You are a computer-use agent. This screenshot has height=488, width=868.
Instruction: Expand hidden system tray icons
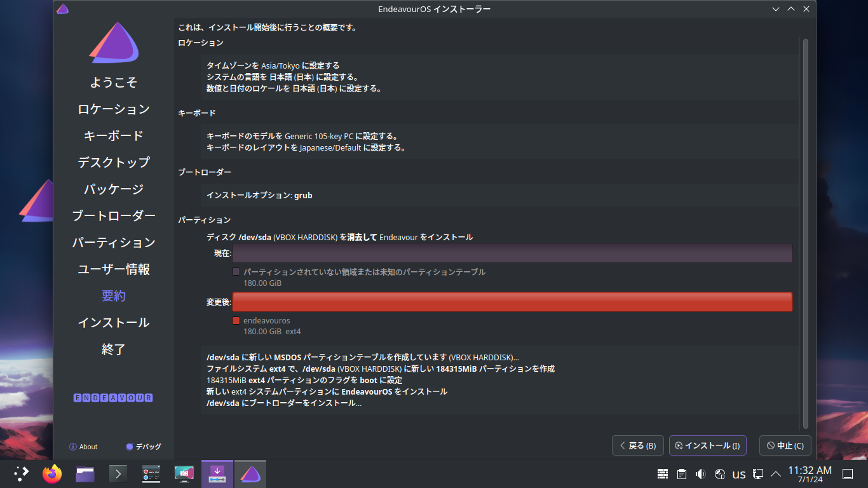click(776, 474)
